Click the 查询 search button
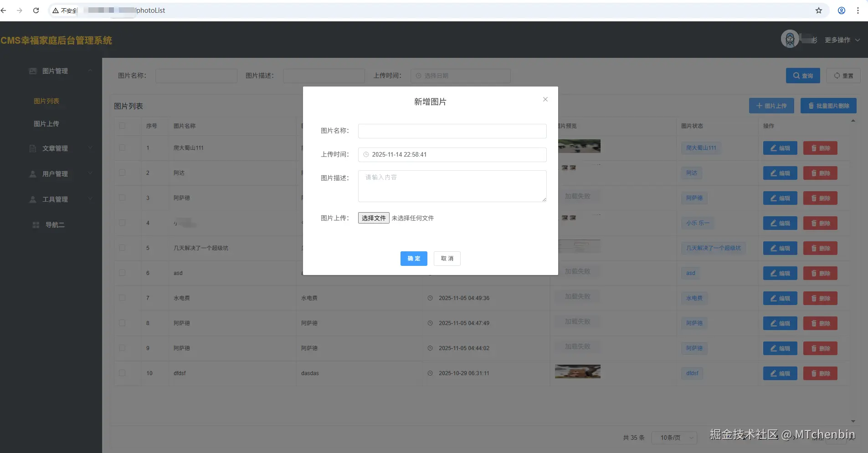Image resolution: width=868 pixels, height=453 pixels. [x=803, y=76]
